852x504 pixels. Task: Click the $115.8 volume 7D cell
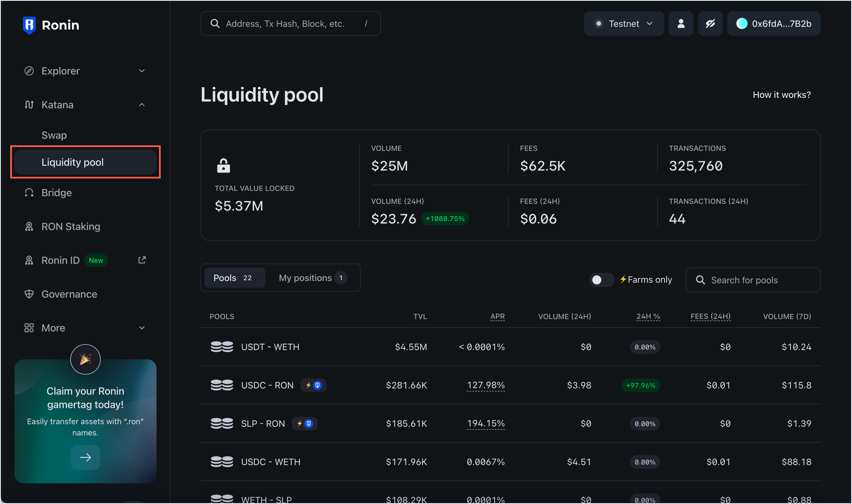[796, 385]
